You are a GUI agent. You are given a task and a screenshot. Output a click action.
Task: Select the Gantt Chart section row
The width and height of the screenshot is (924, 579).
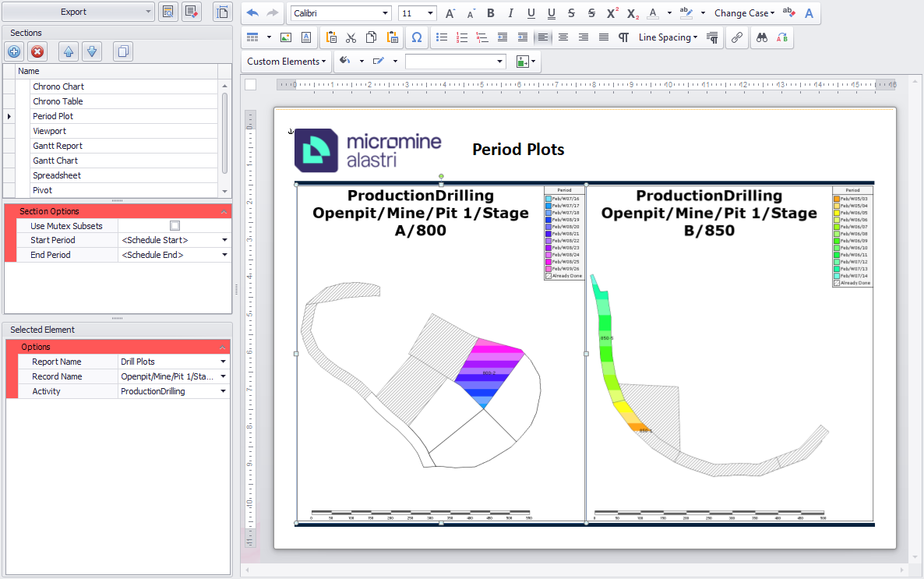(x=55, y=161)
